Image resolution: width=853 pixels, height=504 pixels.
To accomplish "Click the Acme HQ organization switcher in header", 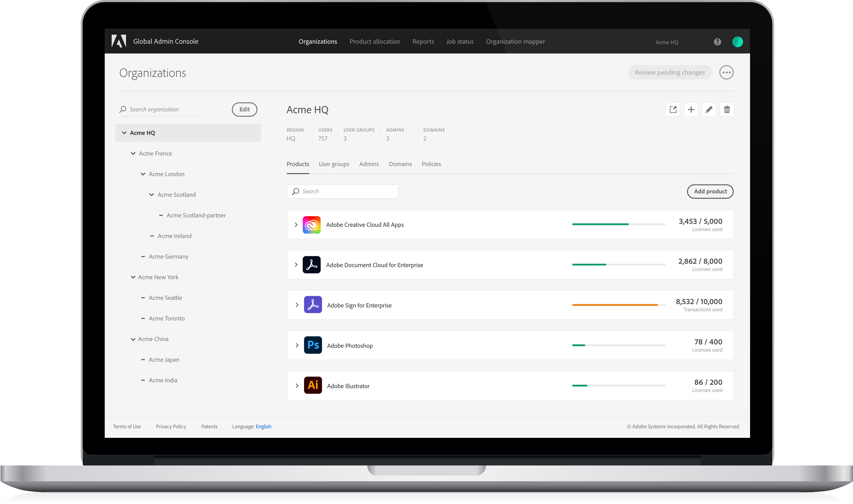I will (x=667, y=42).
